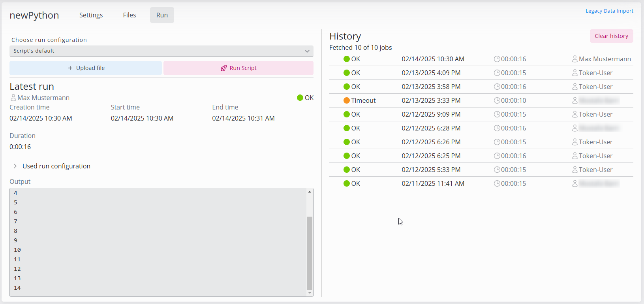Click the Output scrollbar up arrow
644x304 pixels.
pyautogui.click(x=310, y=192)
